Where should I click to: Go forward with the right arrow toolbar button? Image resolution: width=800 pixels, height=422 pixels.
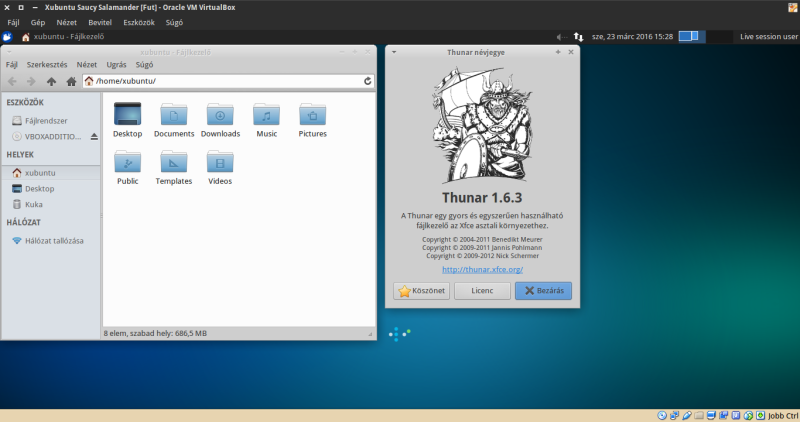(x=31, y=81)
